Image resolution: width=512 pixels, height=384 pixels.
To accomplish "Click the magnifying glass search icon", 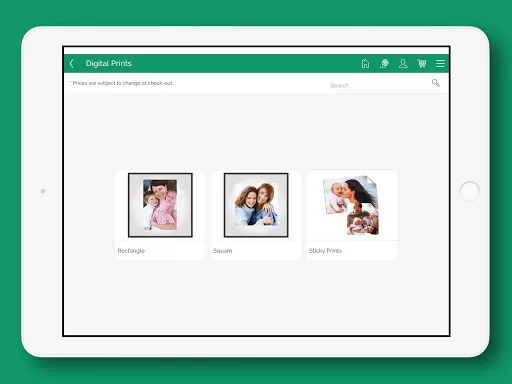I will [x=436, y=83].
